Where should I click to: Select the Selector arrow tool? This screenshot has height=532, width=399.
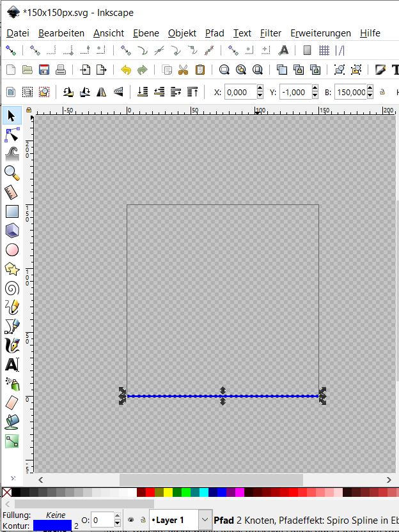coord(12,116)
